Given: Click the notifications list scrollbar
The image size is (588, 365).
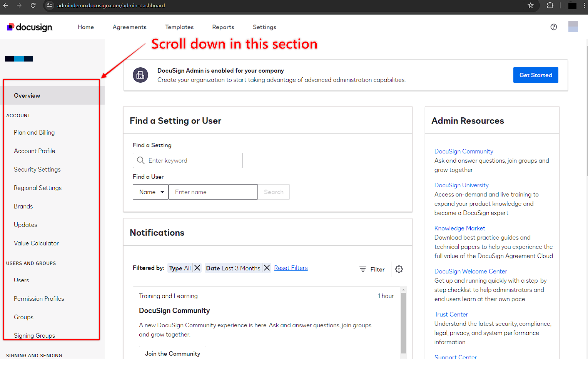Looking at the screenshot, I should [403, 323].
